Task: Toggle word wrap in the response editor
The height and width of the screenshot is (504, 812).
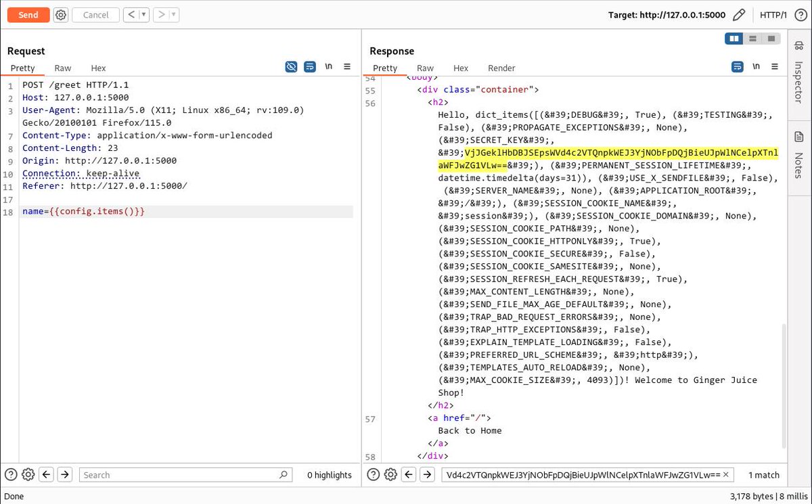Action: point(738,66)
